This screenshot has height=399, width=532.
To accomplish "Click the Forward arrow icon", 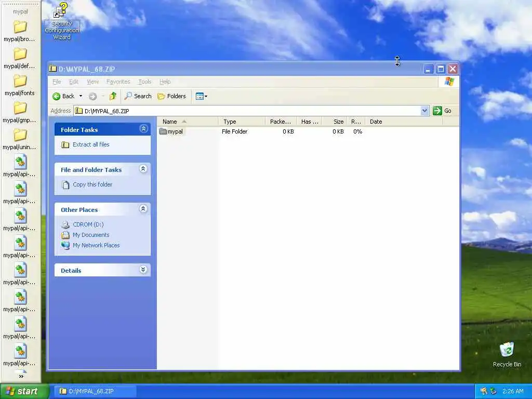I will tap(92, 96).
